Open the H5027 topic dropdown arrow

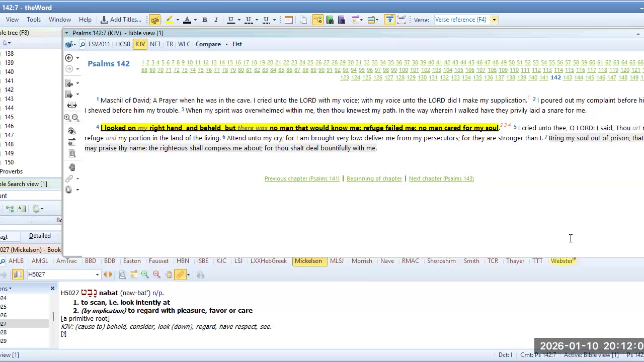pyautogui.click(x=97, y=275)
